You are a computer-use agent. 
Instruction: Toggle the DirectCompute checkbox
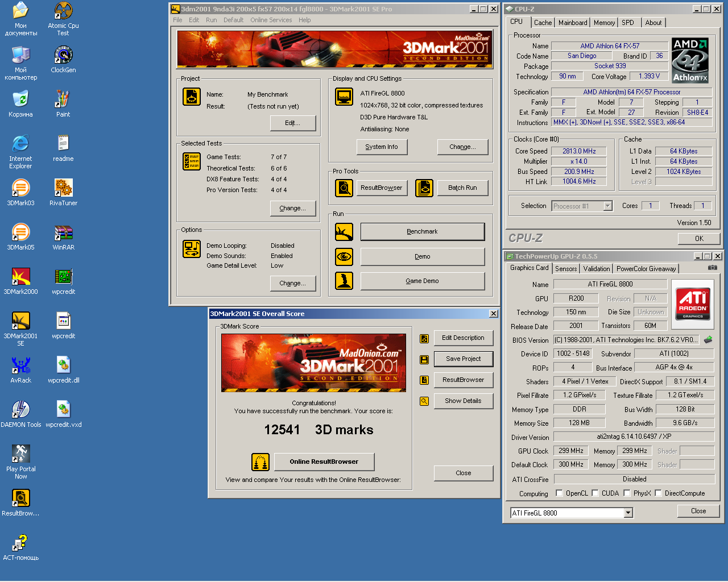[659, 493]
